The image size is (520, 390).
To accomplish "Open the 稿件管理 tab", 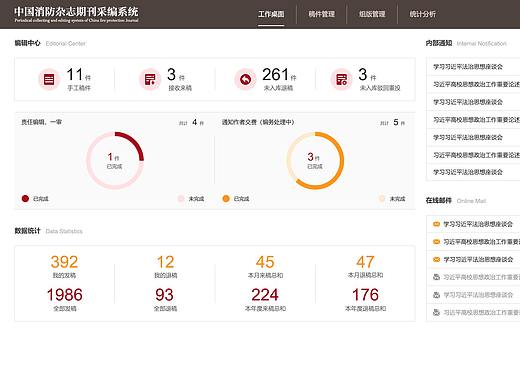I will click(321, 14).
